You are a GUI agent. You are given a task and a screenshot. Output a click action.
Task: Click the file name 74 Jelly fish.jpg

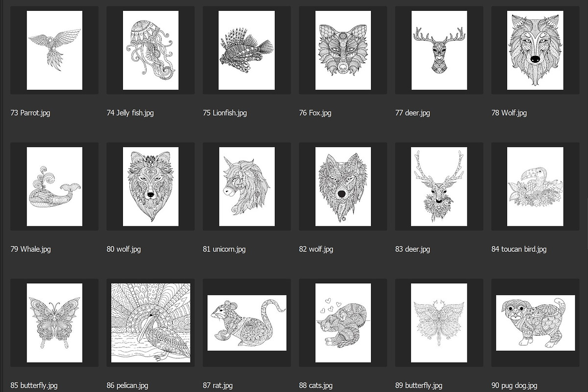tap(130, 113)
